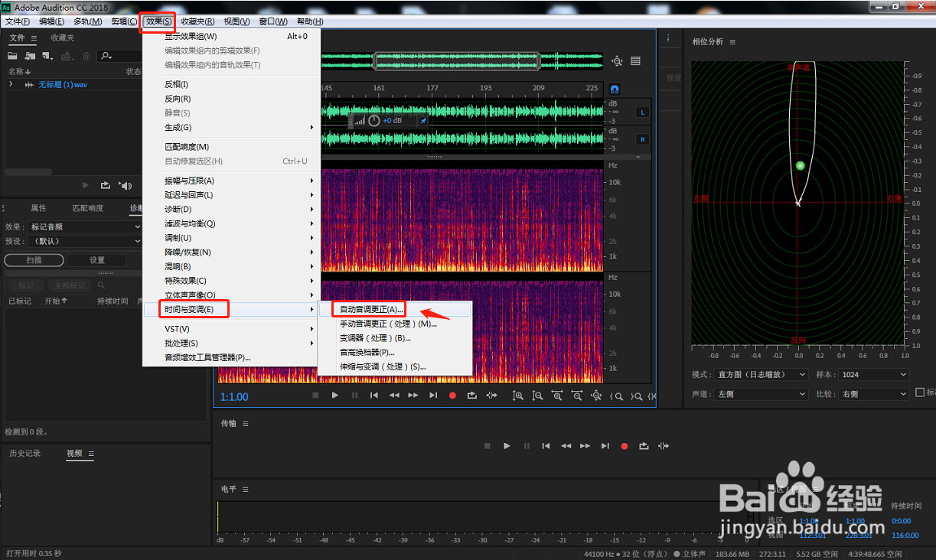
Task: Click Zoom Out Full icon in editor toolbar
Action: pos(596,396)
